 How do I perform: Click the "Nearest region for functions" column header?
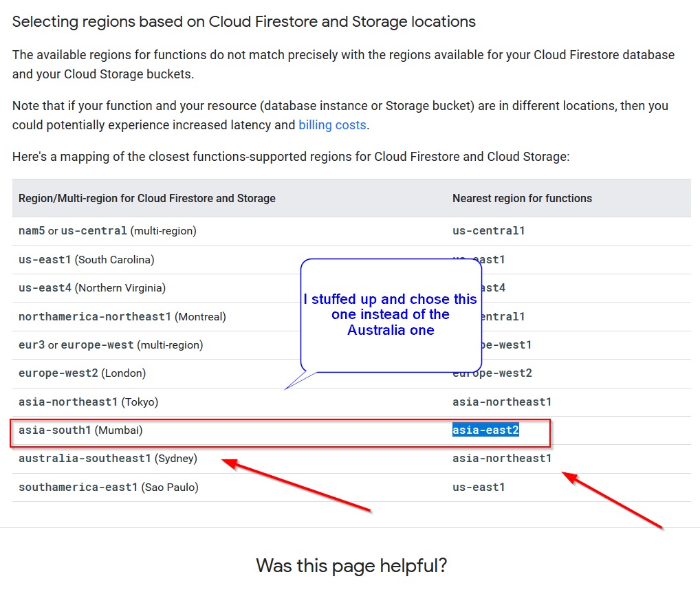[x=522, y=198]
